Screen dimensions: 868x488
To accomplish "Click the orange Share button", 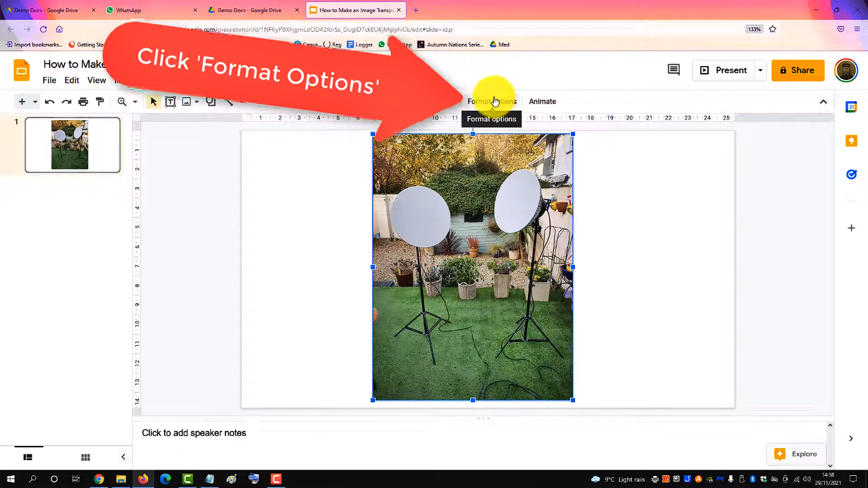I will pos(798,70).
